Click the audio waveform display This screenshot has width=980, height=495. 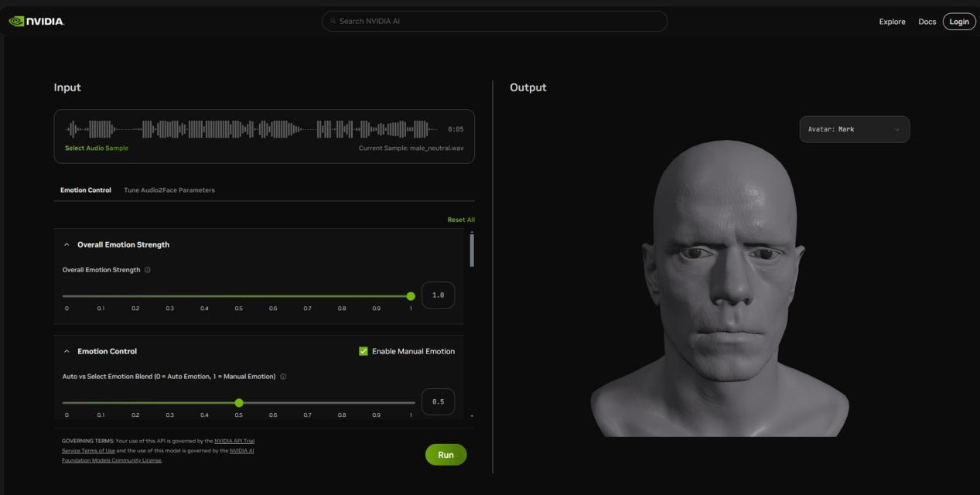pyautogui.click(x=248, y=129)
